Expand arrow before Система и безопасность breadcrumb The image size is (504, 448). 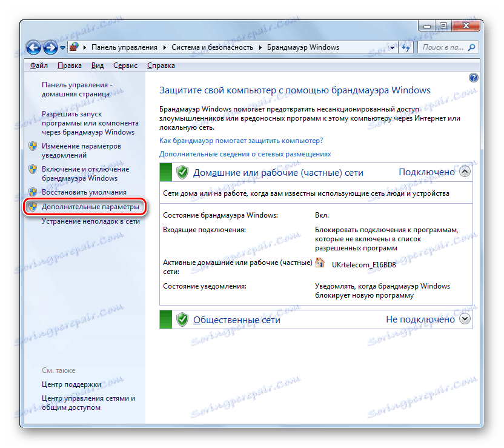pyautogui.click(x=165, y=48)
